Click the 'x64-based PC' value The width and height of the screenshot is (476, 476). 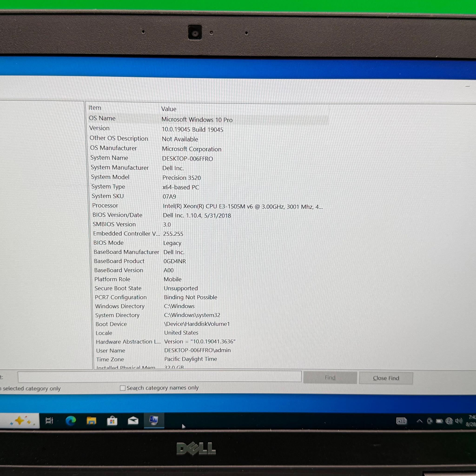coord(181,187)
